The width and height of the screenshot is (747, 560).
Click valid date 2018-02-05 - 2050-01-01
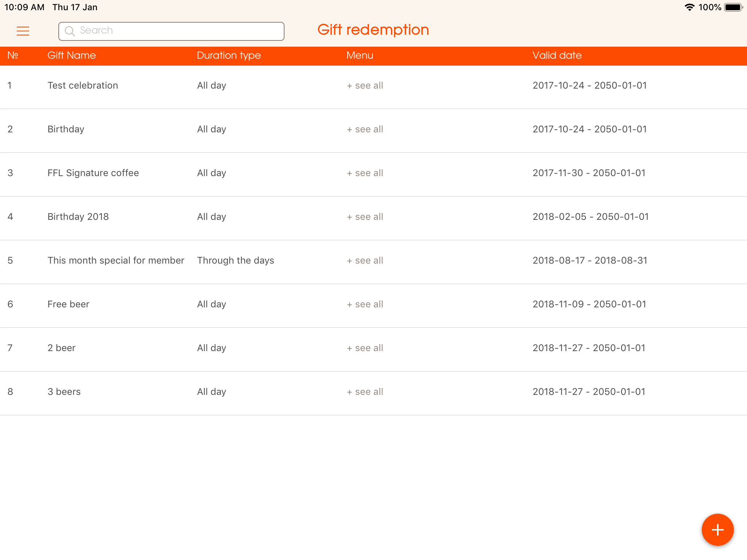point(591,217)
